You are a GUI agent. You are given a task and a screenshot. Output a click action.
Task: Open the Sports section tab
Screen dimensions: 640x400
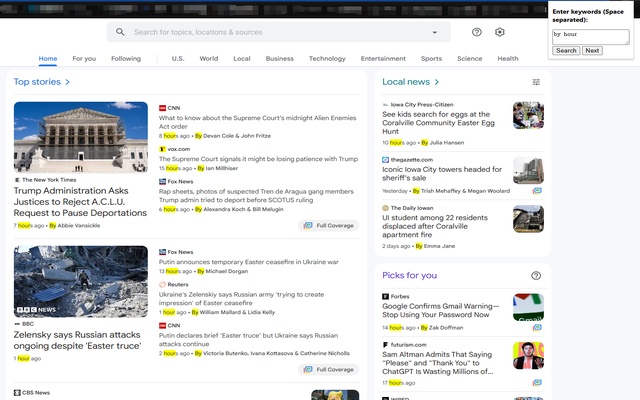(431, 58)
